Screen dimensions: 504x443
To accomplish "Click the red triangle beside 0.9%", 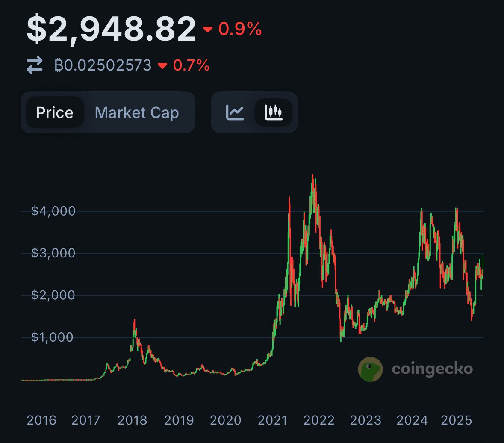I will 208,30.
